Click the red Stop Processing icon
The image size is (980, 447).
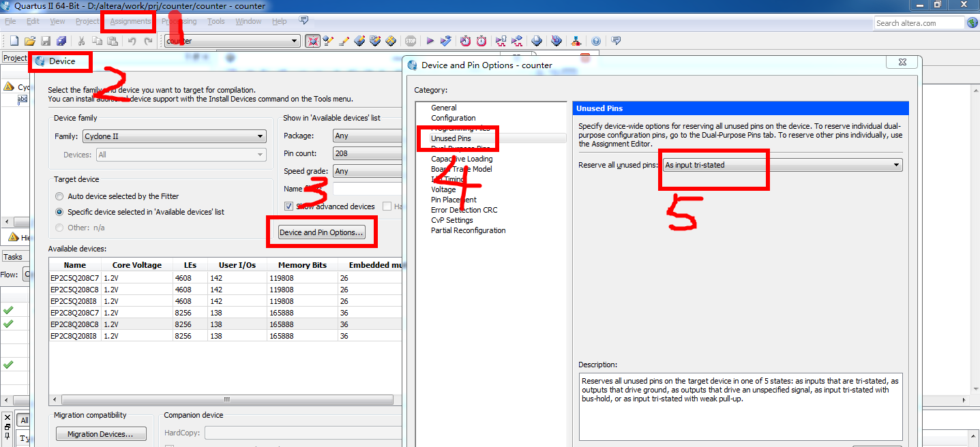tap(411, 41)
